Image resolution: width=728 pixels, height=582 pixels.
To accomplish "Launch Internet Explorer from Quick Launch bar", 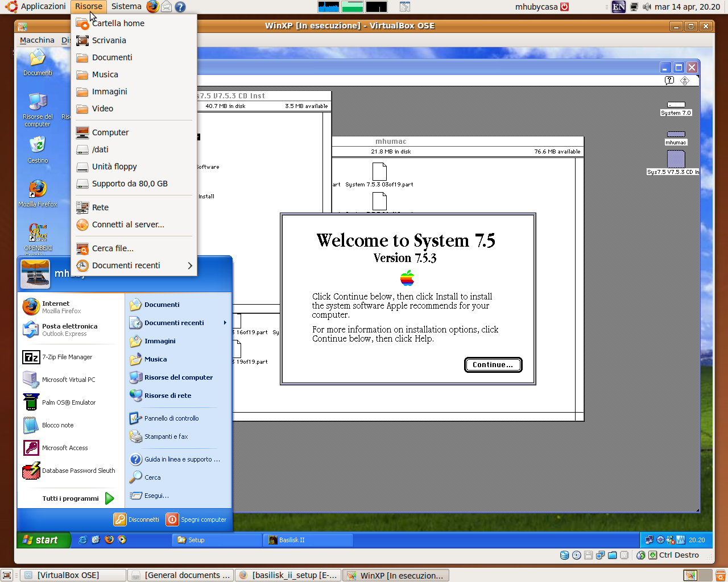I will 83,540.
